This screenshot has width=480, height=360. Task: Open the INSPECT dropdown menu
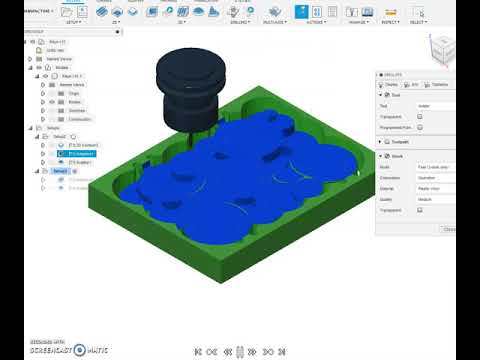(390, 22)
